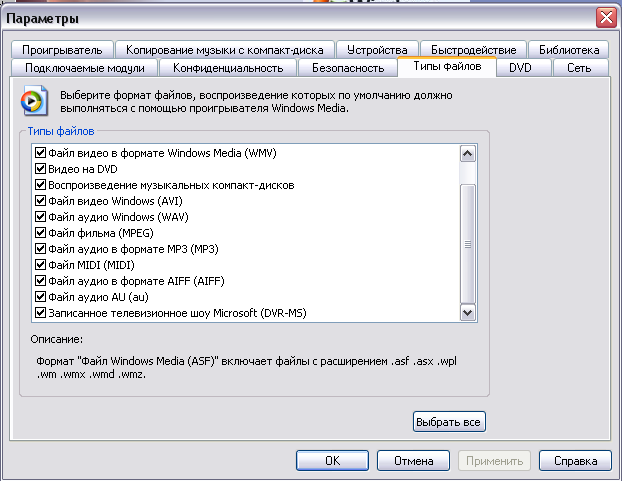622x481 pixels.
Task: Click the Параметры window title
Action: pos(42,19)
